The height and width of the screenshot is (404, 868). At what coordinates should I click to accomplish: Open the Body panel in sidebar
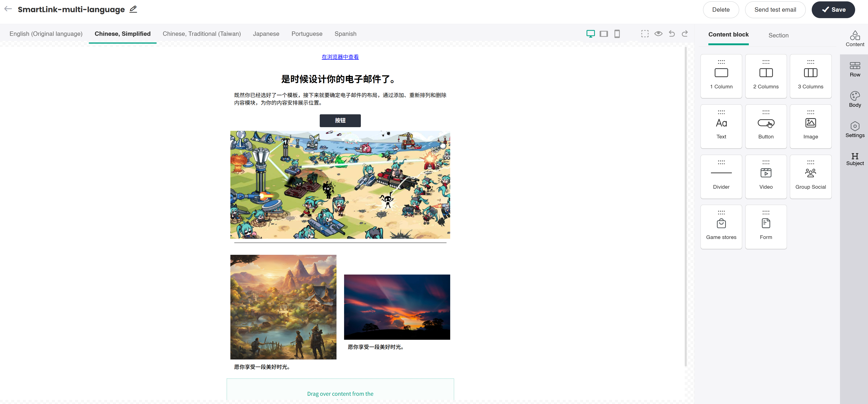(854, 99)
